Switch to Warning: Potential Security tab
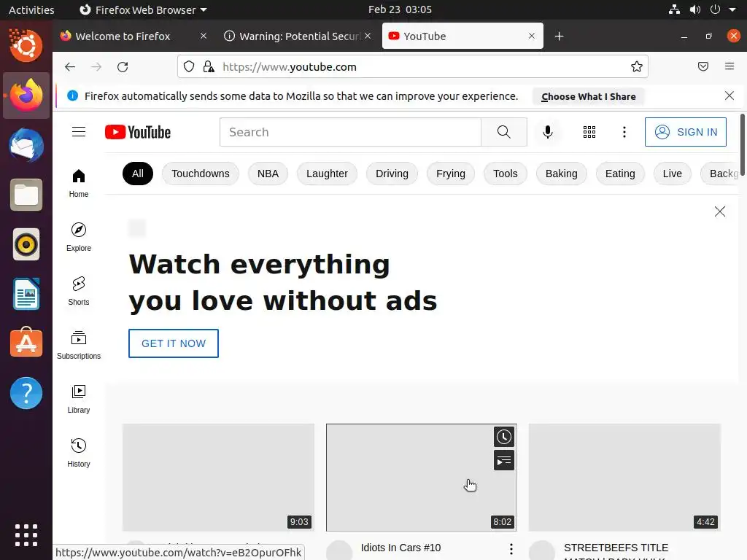 (x=300, y=36)
